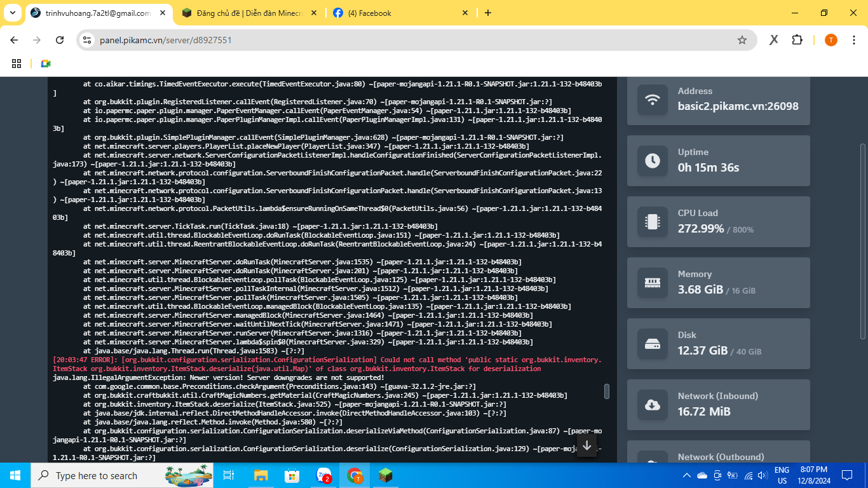Image resolution: width=868 pixels, height=488 pixels.
Task: Go back to the previous page
Action: click(x=14, y=40)
